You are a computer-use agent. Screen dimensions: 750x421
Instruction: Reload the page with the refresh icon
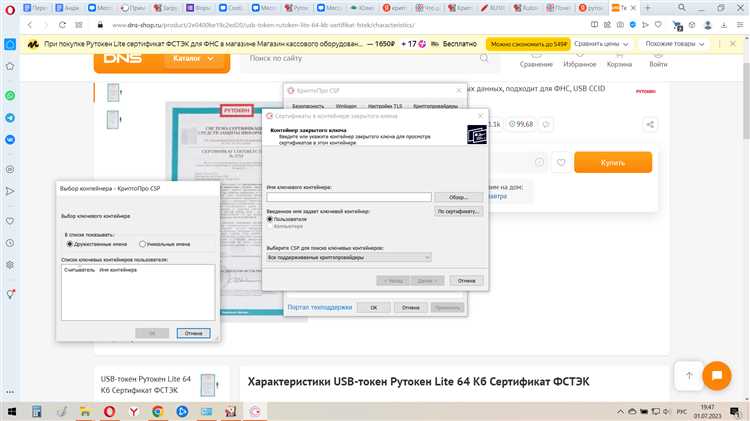pyautogui.click(x=62, y=25)
